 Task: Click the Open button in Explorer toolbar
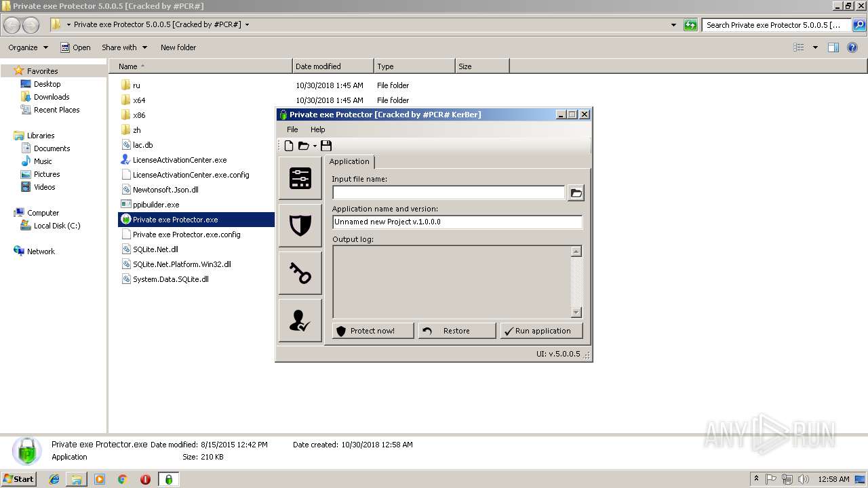click(x=75, y=47)
